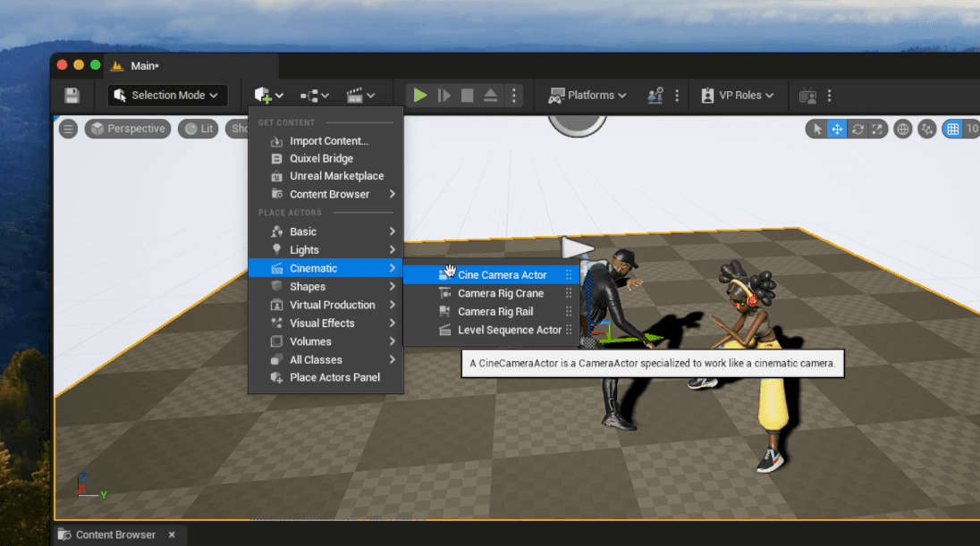Select Cine Camera Actor from the submenu
Image resolution: width=980 pixels, height=546 pixels.
[502, 275]
